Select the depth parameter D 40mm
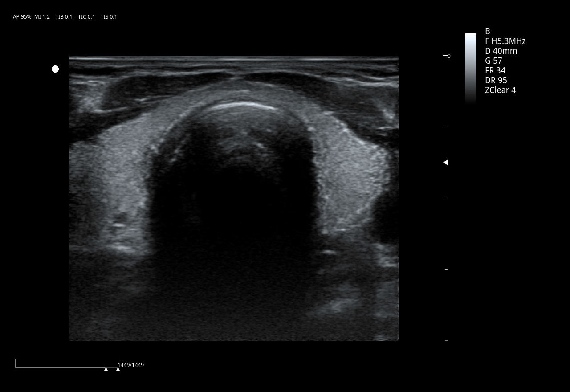 point(501,51)
